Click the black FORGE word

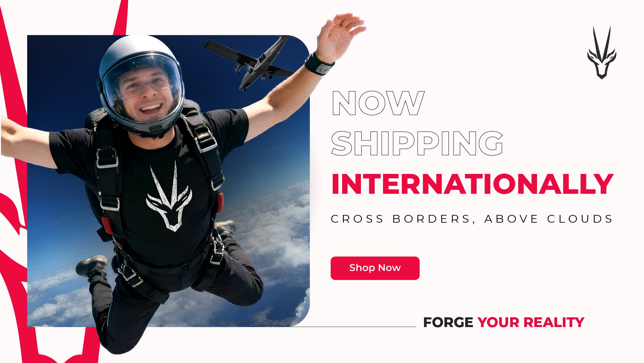448,322
